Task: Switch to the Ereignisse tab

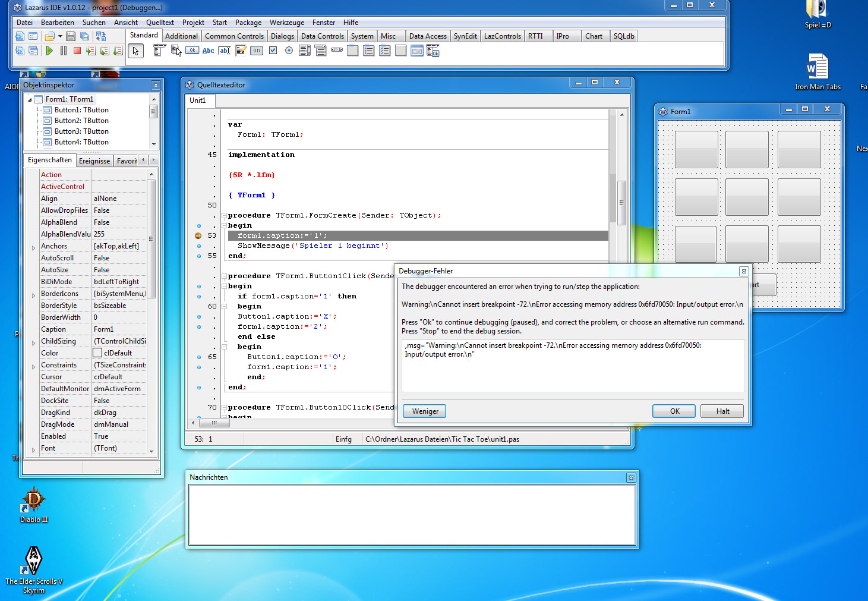Action: tap(94, 161)
